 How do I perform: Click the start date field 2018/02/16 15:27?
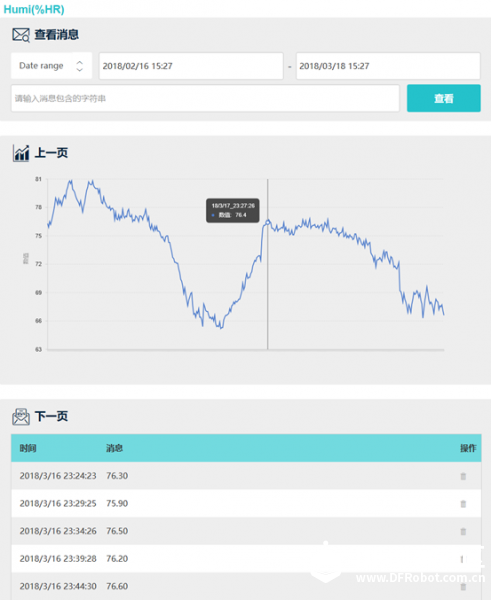pyautogui.click(x=191, y=66)
